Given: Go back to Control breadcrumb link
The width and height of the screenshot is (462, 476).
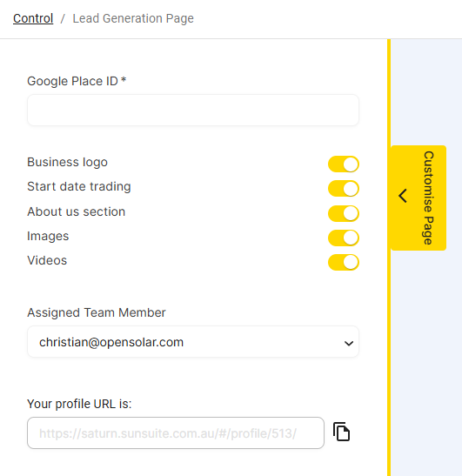Looking at the screenshot, I should click(x=33, y=18).
